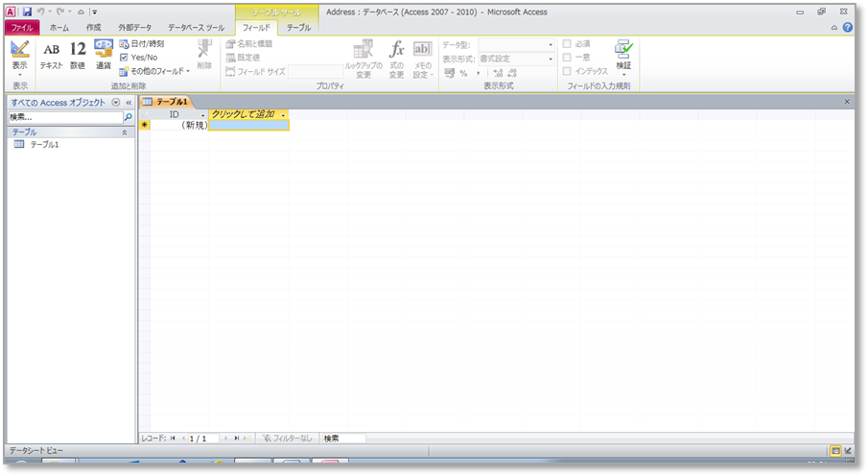Click the Save icon in Quick Access Toolbar
The image size is (868, 476).
[27, 12]
